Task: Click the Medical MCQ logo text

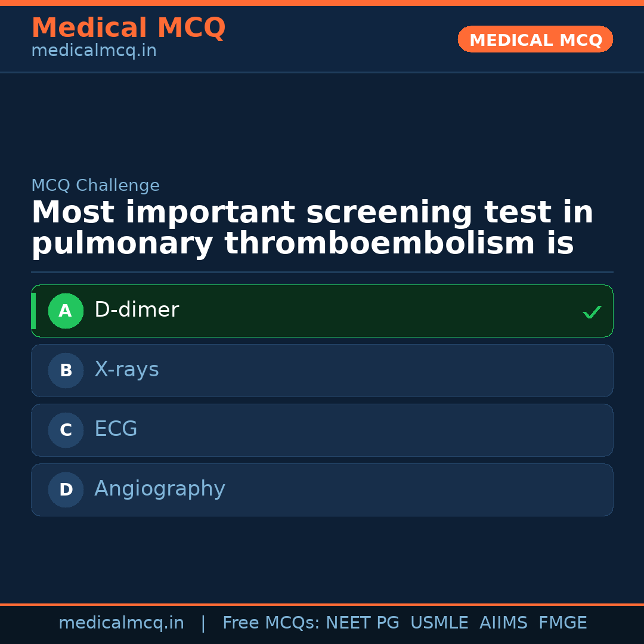Action: (x=128, y=27)
